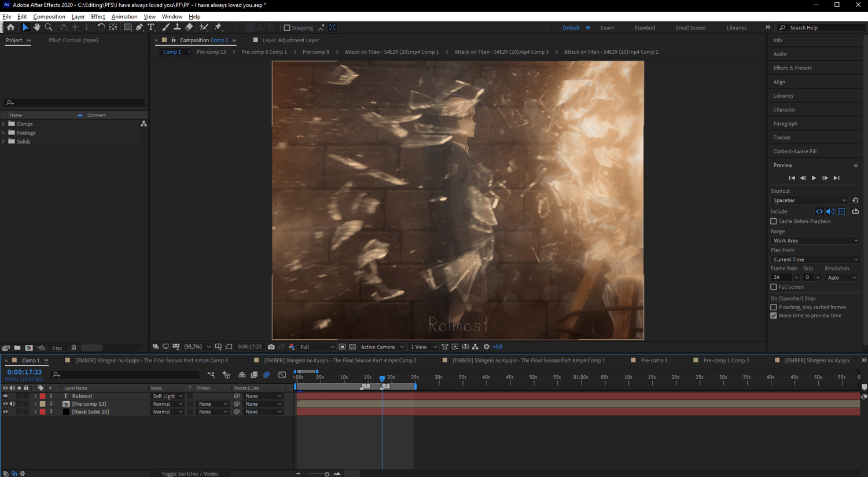The width and height of the screenshot is (868, 477).
Task: Select the Rotation tool
Action: point(101,27)
